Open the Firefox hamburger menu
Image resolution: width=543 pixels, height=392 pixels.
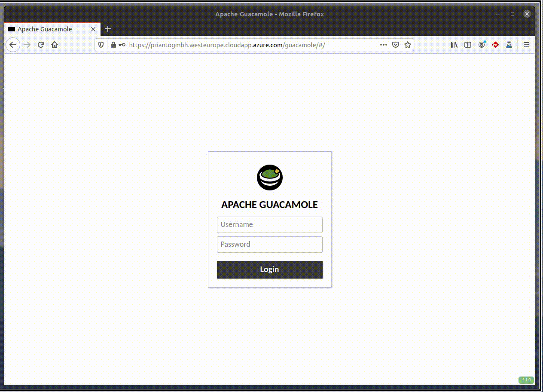click(x=527, y=45)
